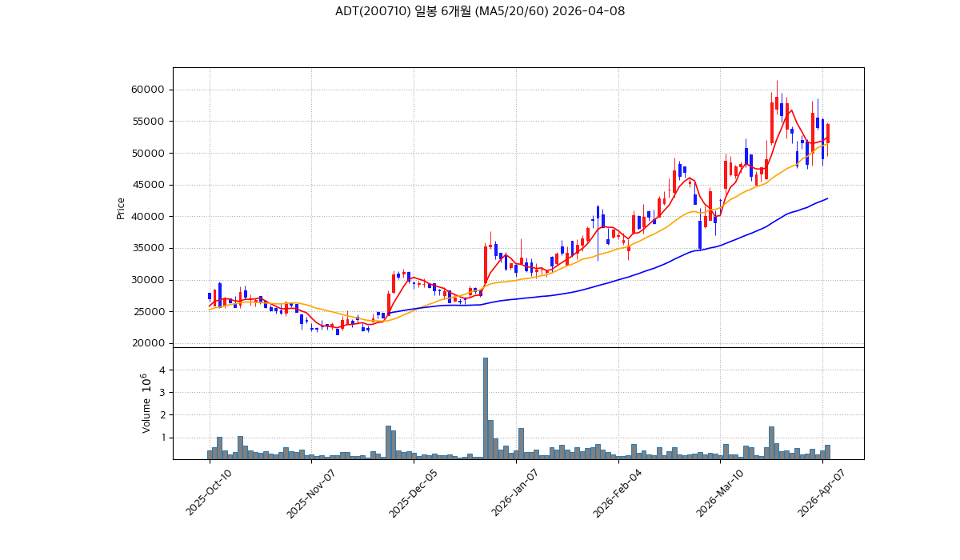Click the 2026-Mar-10 date label
The height and width of the screenshot is (560, 960).
(x=719, y=494)
